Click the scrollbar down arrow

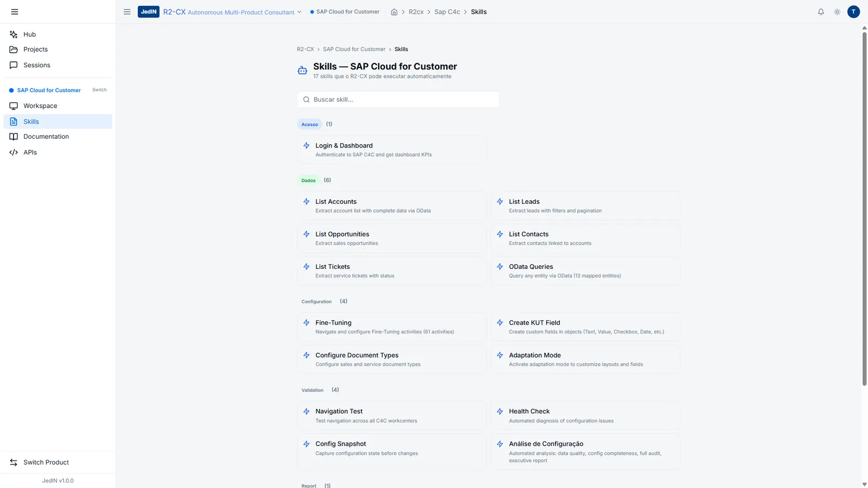pos(864,484)
